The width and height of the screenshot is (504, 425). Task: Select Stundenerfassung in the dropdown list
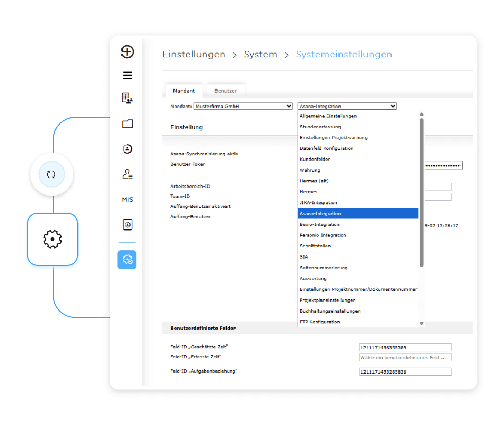coord(320,127)
